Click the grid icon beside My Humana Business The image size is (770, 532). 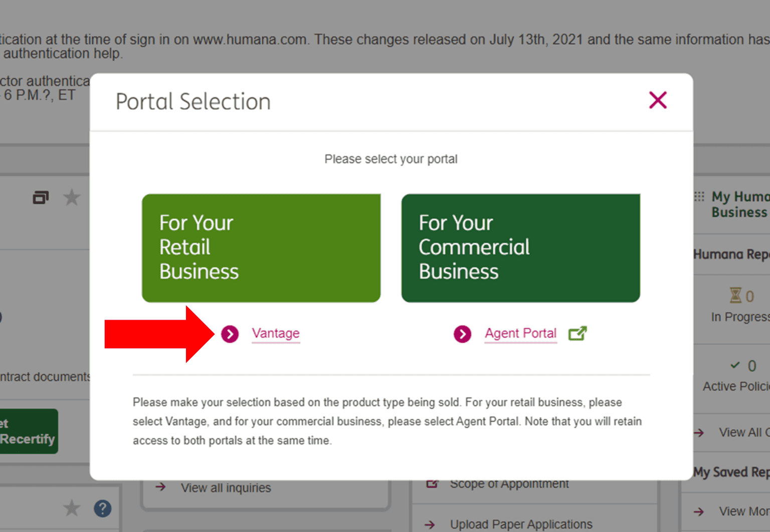700,197
